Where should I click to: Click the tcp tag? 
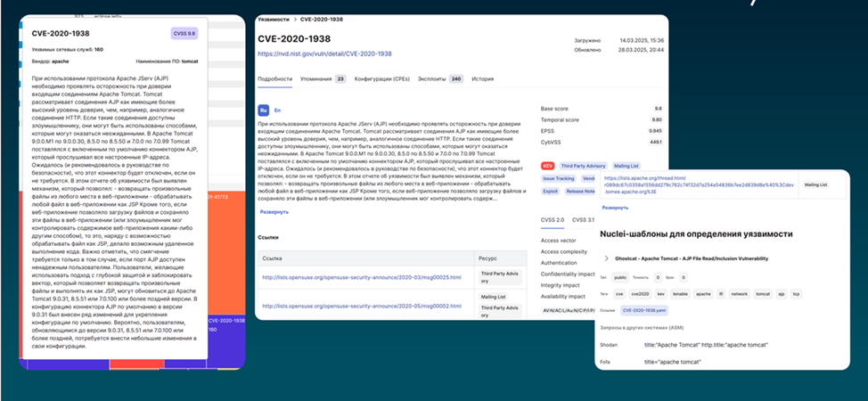(x=796, y=294)
